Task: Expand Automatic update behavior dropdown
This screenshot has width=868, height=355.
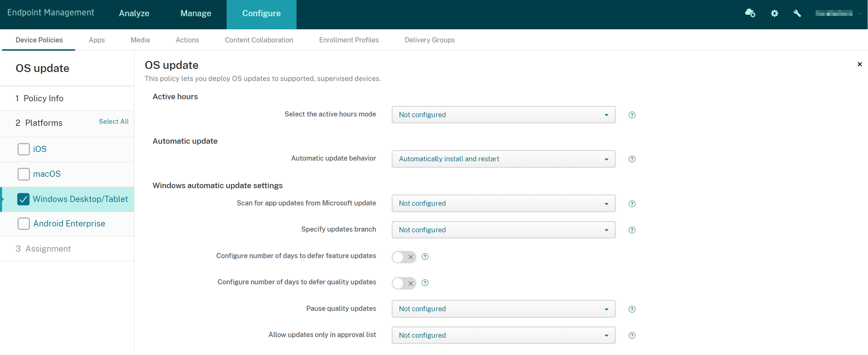Action: [x=503, y=159]
